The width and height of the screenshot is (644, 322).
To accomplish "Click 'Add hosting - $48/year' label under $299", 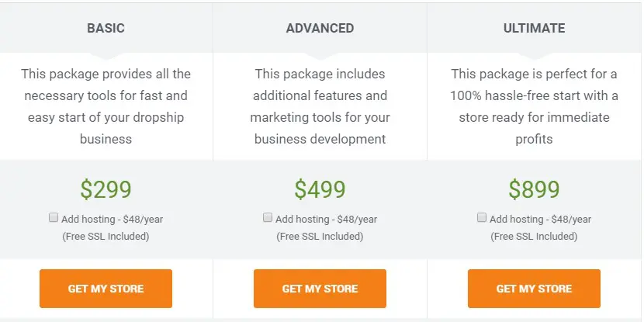I will point(112,220).
